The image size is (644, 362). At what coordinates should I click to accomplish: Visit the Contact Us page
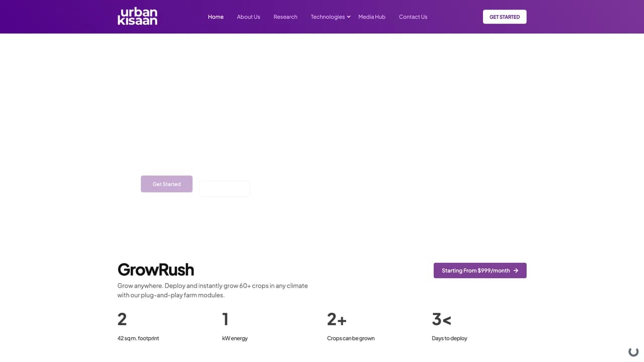413,17
